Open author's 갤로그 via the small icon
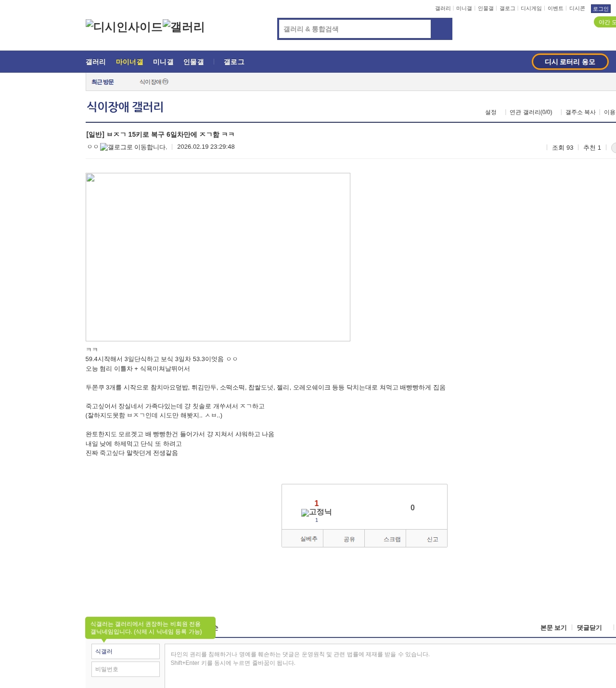Screen dimensions: 616x688 click(x=104, y=147)
